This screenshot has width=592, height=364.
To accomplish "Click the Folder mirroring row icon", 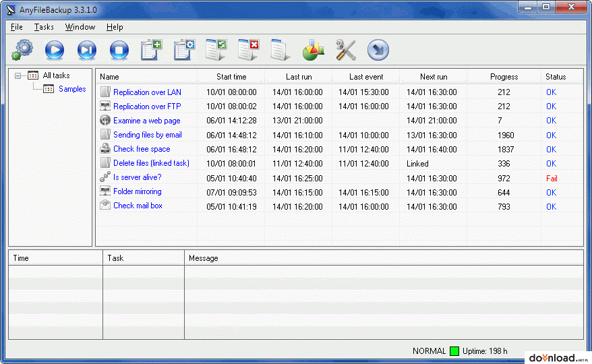I will 105,191.
